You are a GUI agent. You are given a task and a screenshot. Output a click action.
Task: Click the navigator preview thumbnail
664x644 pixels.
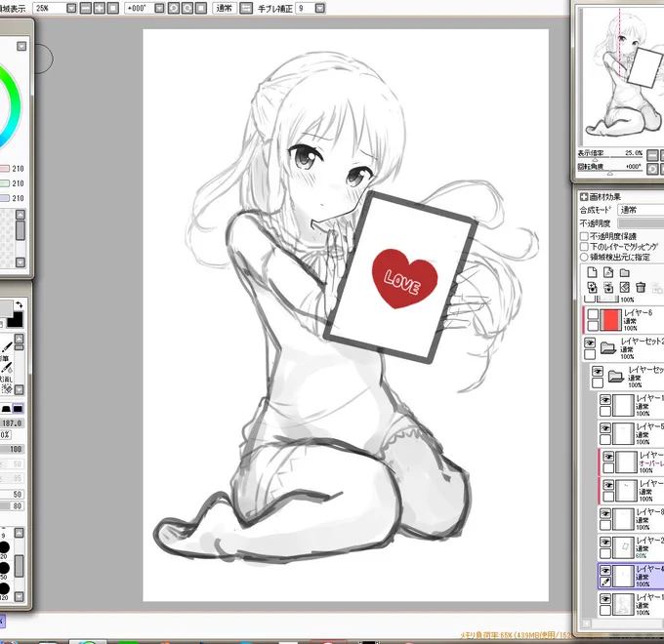click(623, 75)
